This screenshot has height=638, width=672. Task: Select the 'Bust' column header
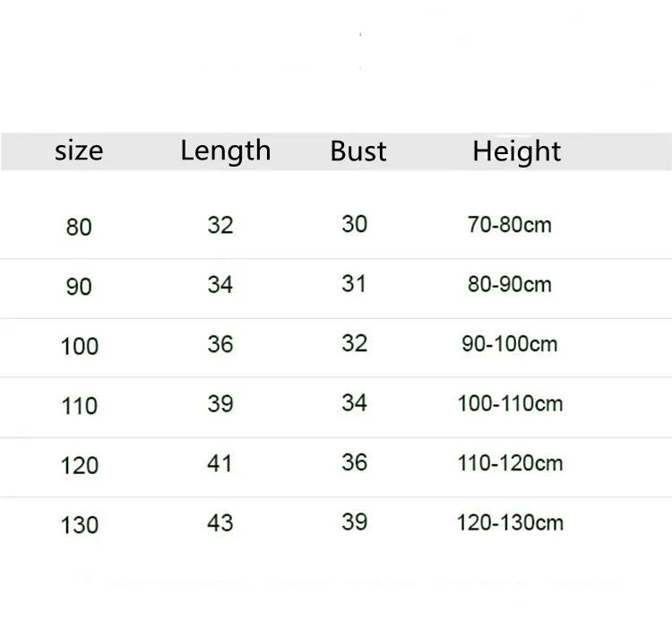(358, 151)
